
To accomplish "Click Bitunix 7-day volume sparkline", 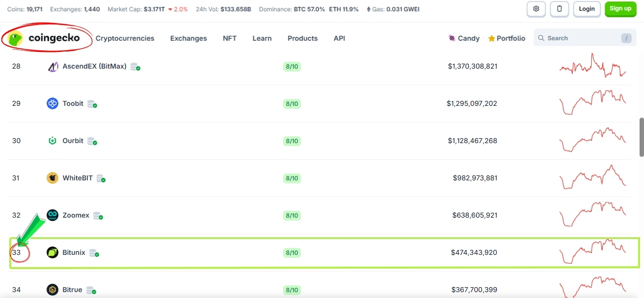I will click(593, 251).
